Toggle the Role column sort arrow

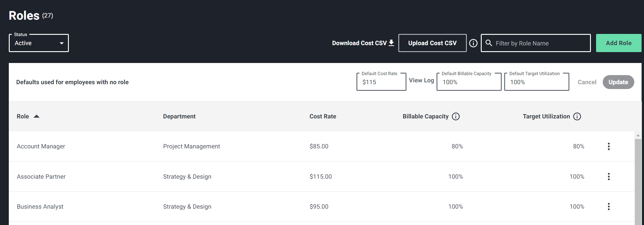(36, 117)
